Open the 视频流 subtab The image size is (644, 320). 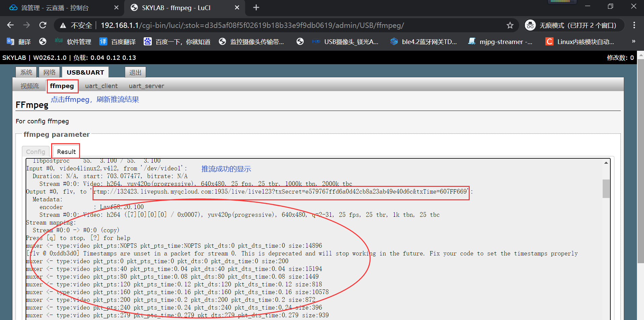(x=30, y=86)
